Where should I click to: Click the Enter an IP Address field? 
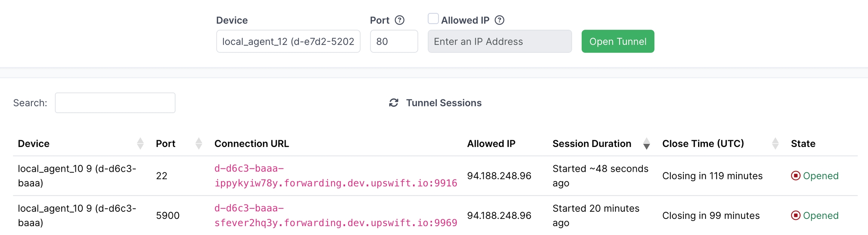[x=500, y=41]
